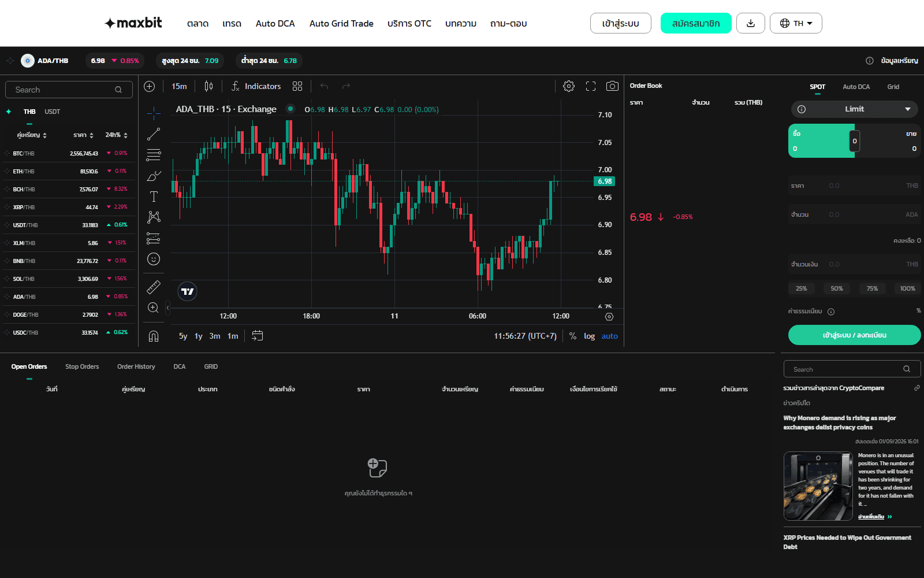Open the chart patterns tool
Image resolution: width=924 pixels, height=578 pixels.
pyautogui.click(x=154, y=217)
